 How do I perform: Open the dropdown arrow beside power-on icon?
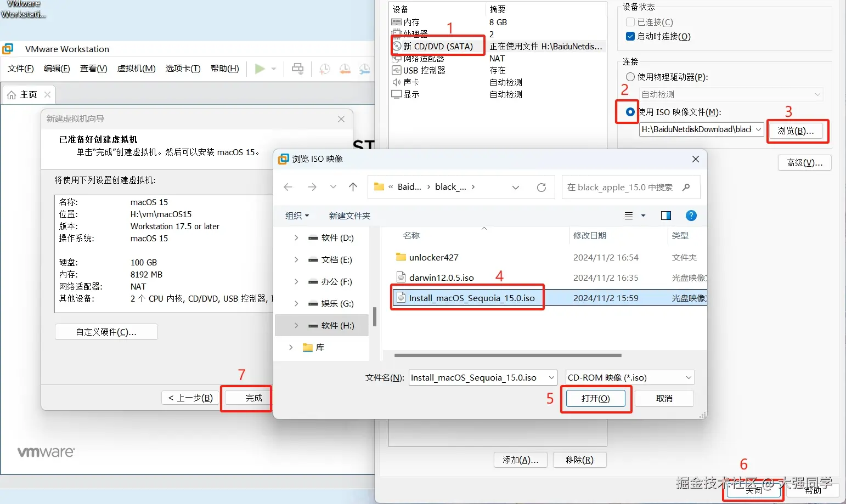click(273, 69)
